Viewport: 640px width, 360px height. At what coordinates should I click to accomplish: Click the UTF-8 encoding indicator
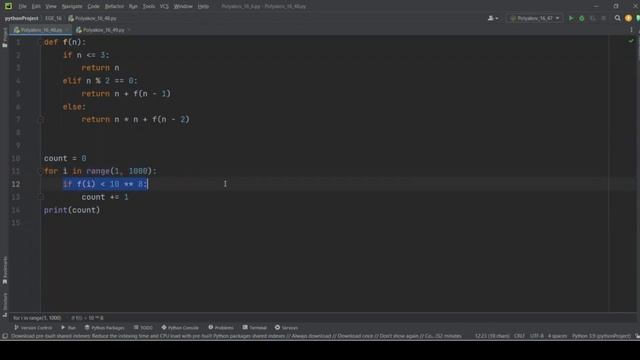(x=537, y=336)
